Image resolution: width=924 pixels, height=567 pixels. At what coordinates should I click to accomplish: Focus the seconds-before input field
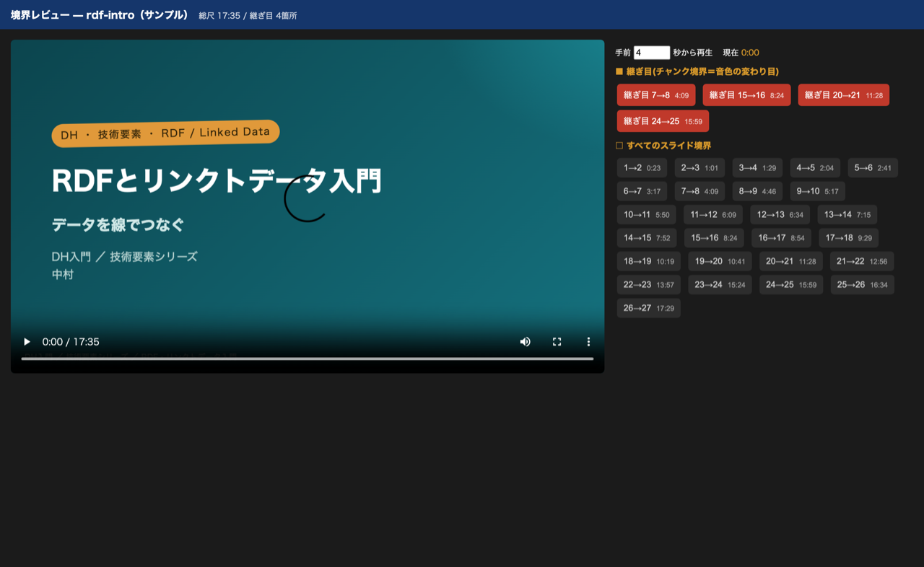coord(652,53)
